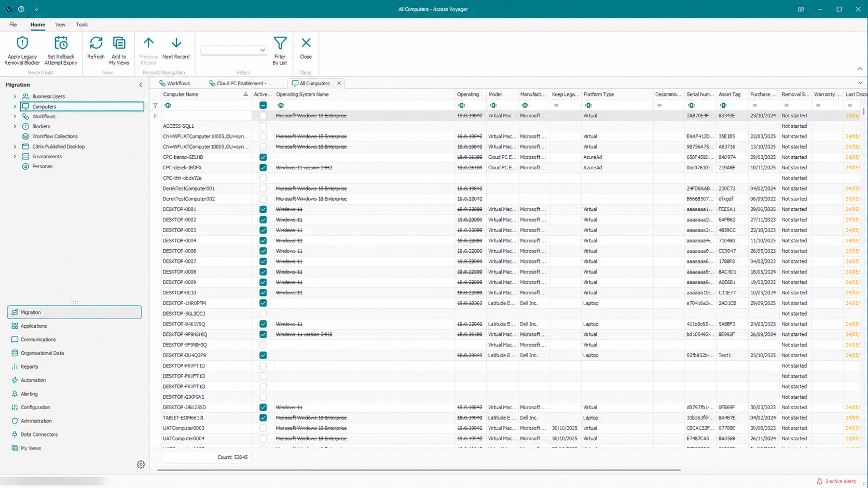Sort by Asset Tag column header

click(x=732, y=94)
